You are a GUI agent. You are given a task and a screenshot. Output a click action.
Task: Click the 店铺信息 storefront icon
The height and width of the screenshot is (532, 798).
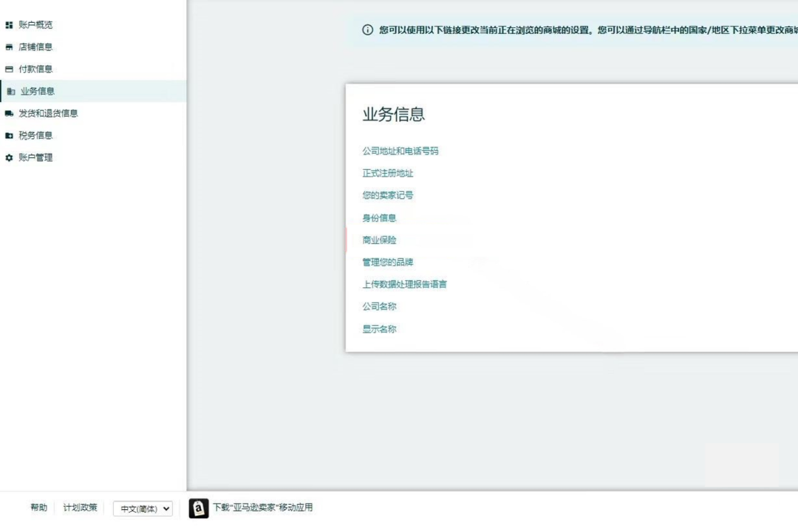point(8,47)
